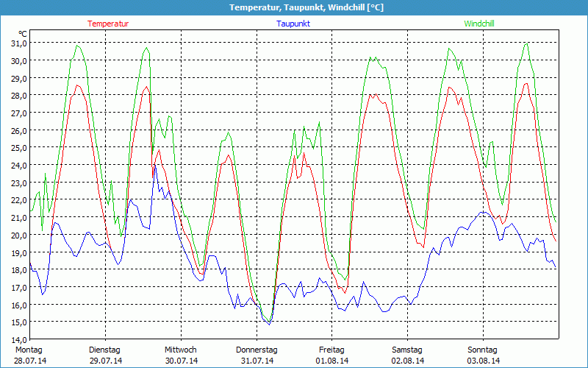Click the 22,0 y-axis label
The image size is (588, 368).
19,200
